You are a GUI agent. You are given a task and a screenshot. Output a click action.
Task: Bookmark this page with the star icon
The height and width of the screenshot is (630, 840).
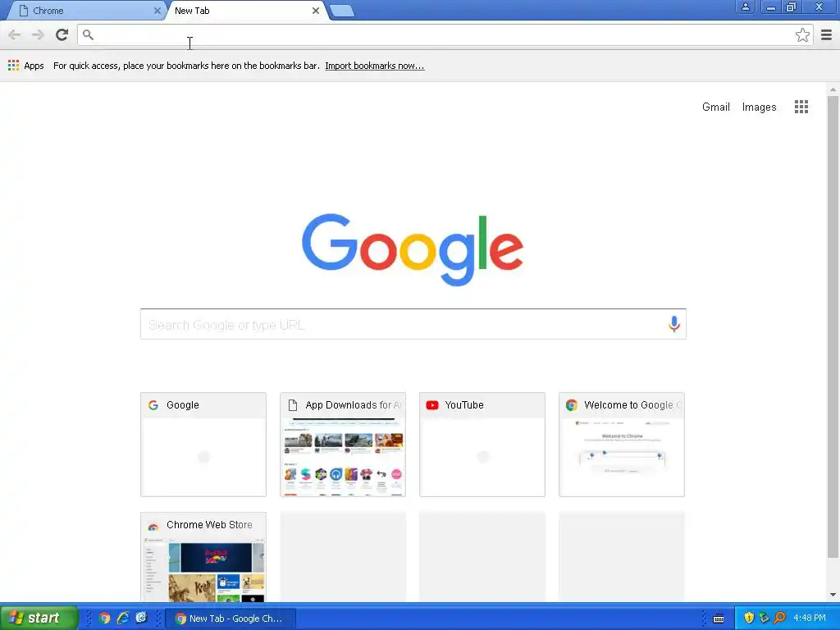click(802, 35)
